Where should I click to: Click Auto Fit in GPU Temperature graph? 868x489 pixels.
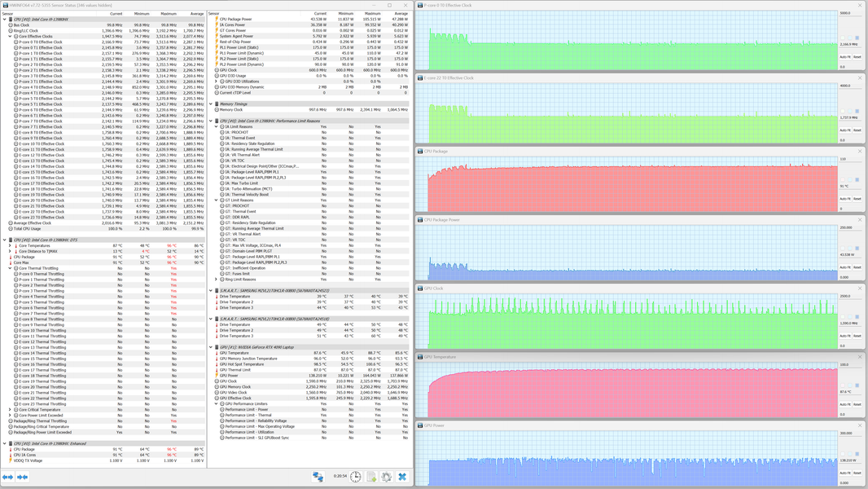844,405
